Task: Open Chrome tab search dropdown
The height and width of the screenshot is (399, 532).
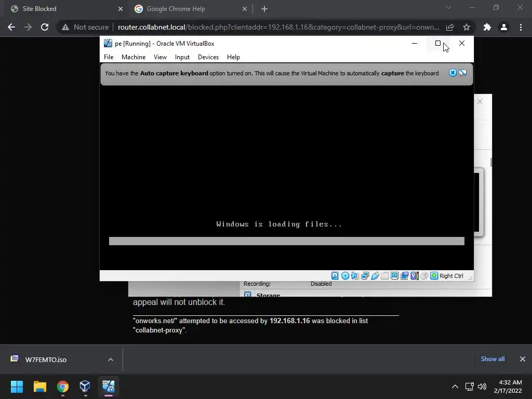Action: [448, 7]
